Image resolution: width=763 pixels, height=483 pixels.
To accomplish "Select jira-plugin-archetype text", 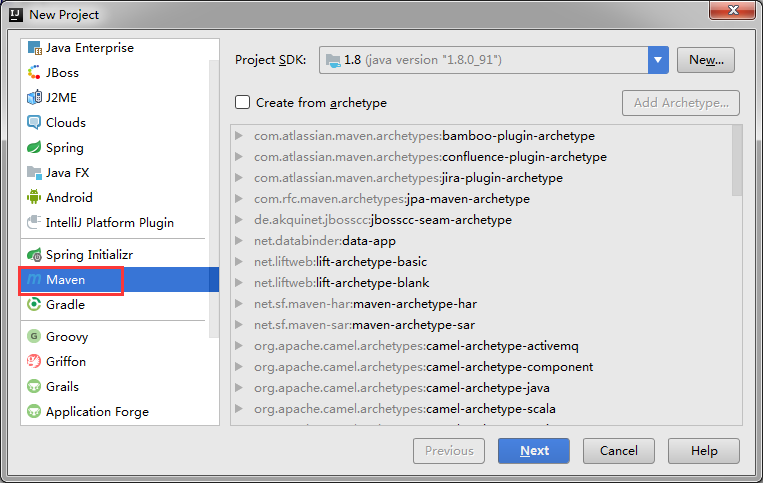I will (502, 178).
